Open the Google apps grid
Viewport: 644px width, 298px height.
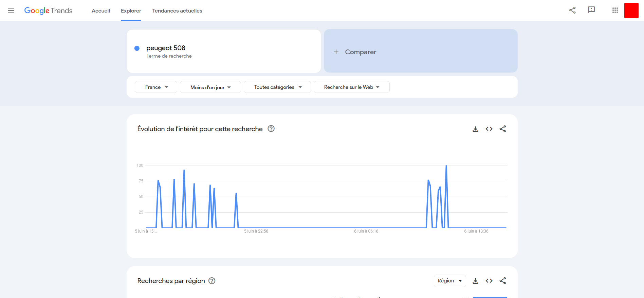tap(615, 10)
